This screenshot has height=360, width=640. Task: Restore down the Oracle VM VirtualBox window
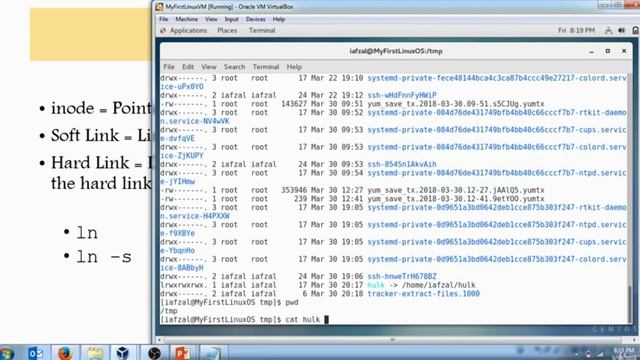pyautogui.click(x=618, y=5)
